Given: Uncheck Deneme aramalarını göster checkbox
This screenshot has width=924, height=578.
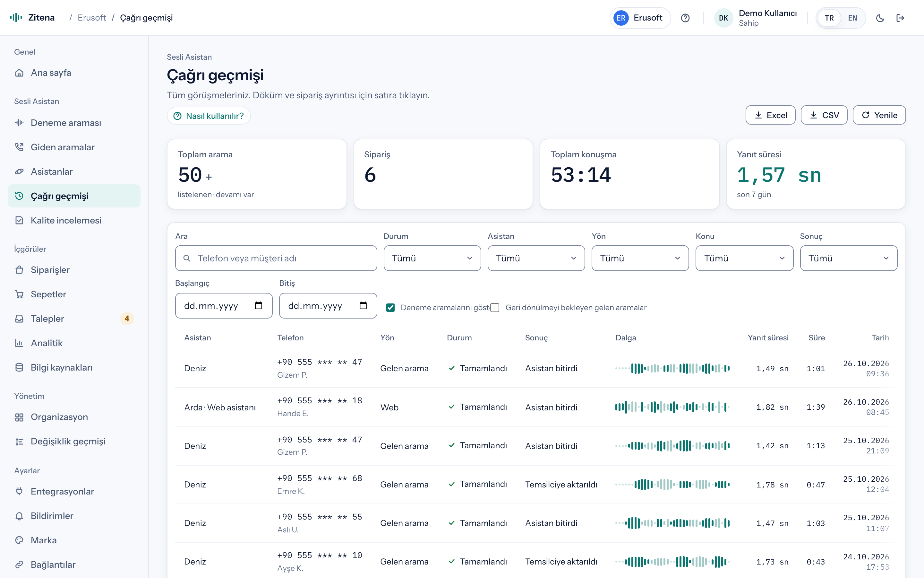Looking at the screenshot, I should tap(390, 307).
